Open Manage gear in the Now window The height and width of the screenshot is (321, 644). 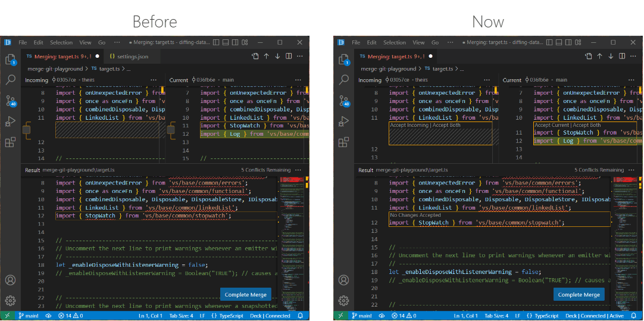pyautogui.click(x=343, y=300)
